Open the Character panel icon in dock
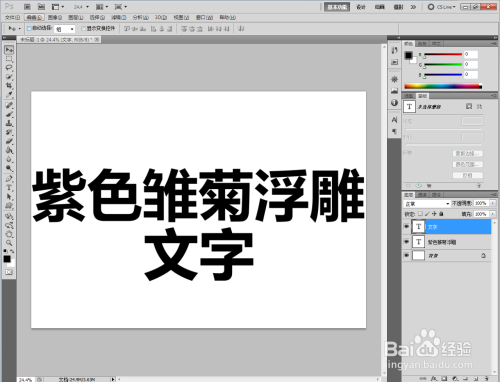Screen dimensions: 500x382 pos(395,120)
